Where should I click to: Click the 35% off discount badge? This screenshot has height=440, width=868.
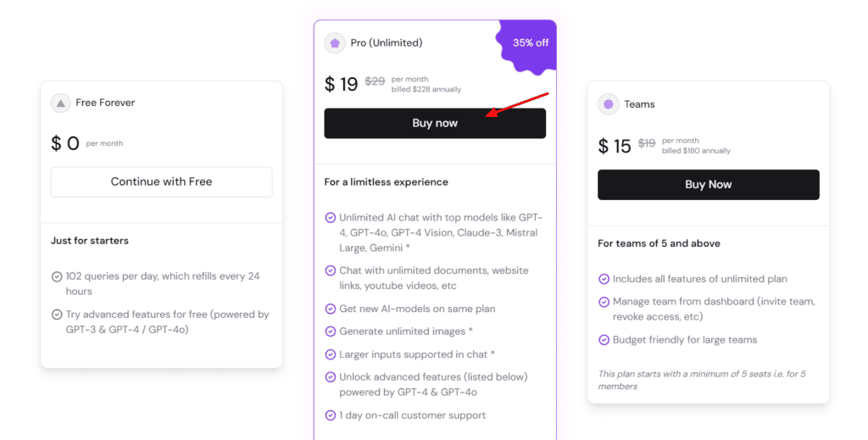point(530,43)
